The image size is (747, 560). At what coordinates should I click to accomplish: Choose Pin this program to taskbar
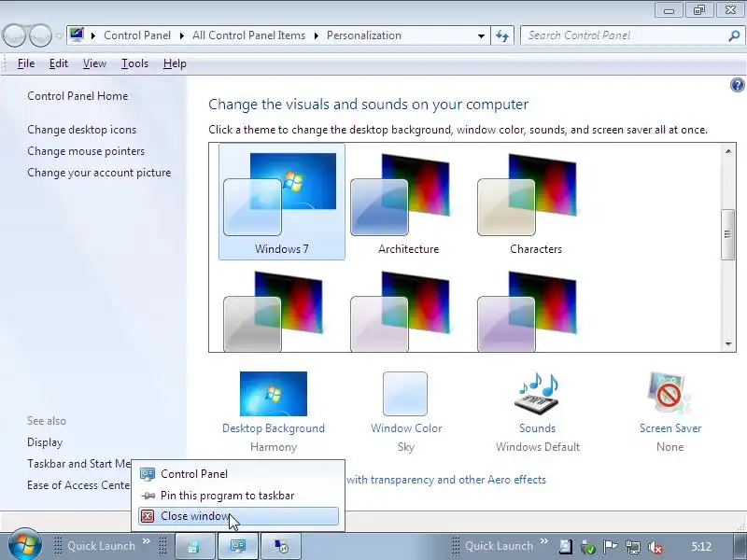pos(238,496)
